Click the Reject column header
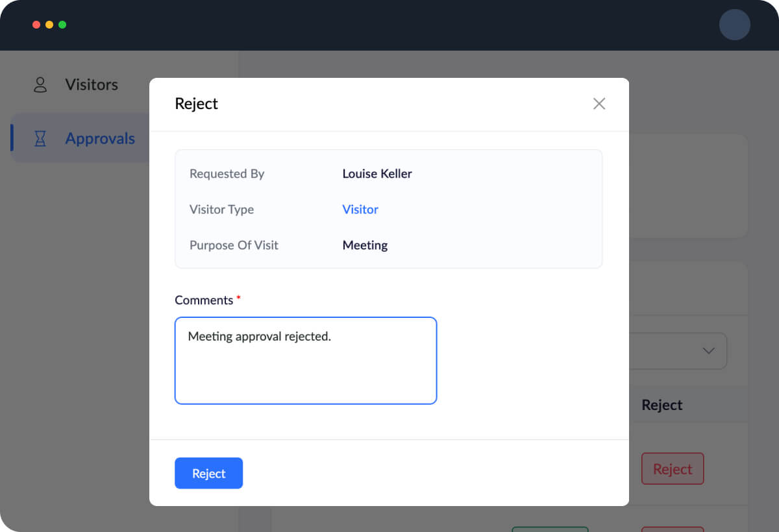Viewport: 779px width, 532px height. click(x=662, y=405)
